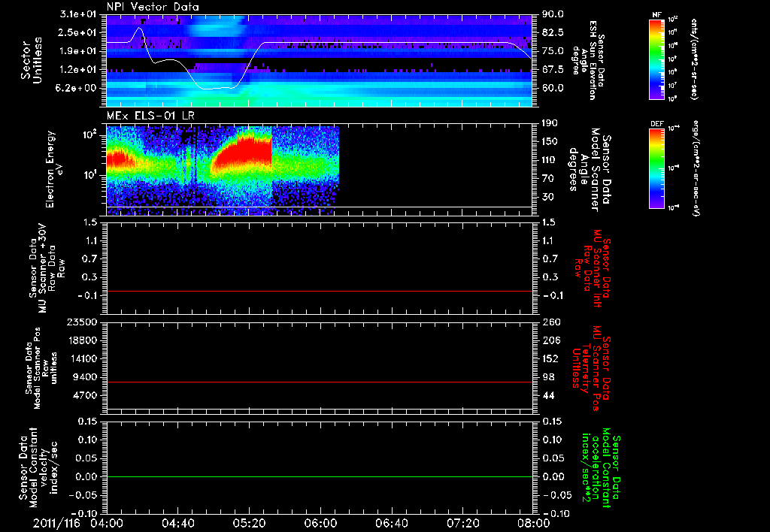The image size is (770, 532).
Task: Click the 'Sector Unitless' axis label
Action: (32, 60)
